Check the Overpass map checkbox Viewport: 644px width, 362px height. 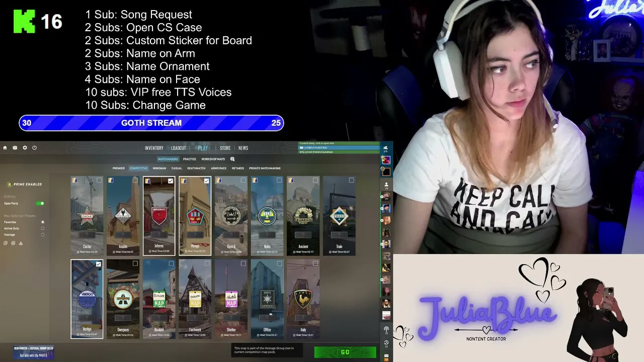[x=135, y=263]
